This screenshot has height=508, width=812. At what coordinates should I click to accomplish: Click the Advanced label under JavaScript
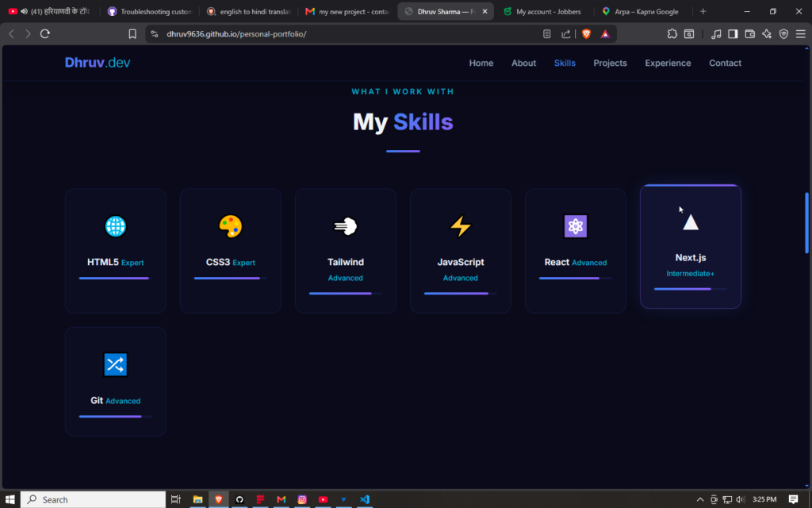pyautogui.click(x=461, y=278)
